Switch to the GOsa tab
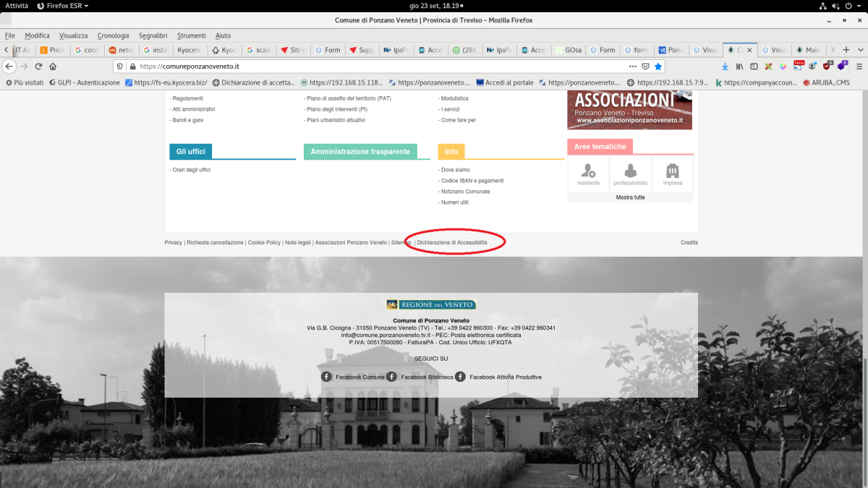Viewport: 868px width, 488px height. (569, 50)
